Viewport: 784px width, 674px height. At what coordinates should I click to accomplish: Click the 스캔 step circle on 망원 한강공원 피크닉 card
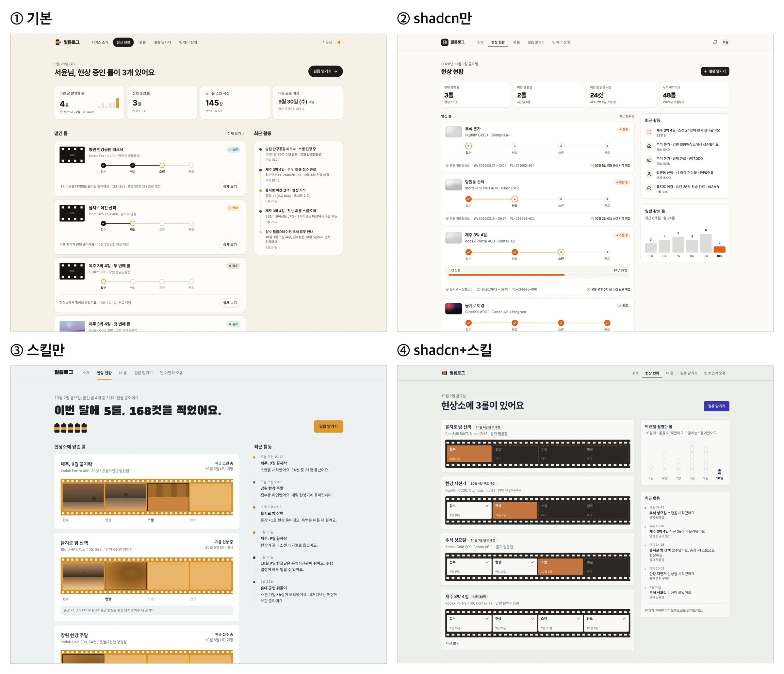coord(162,165)
